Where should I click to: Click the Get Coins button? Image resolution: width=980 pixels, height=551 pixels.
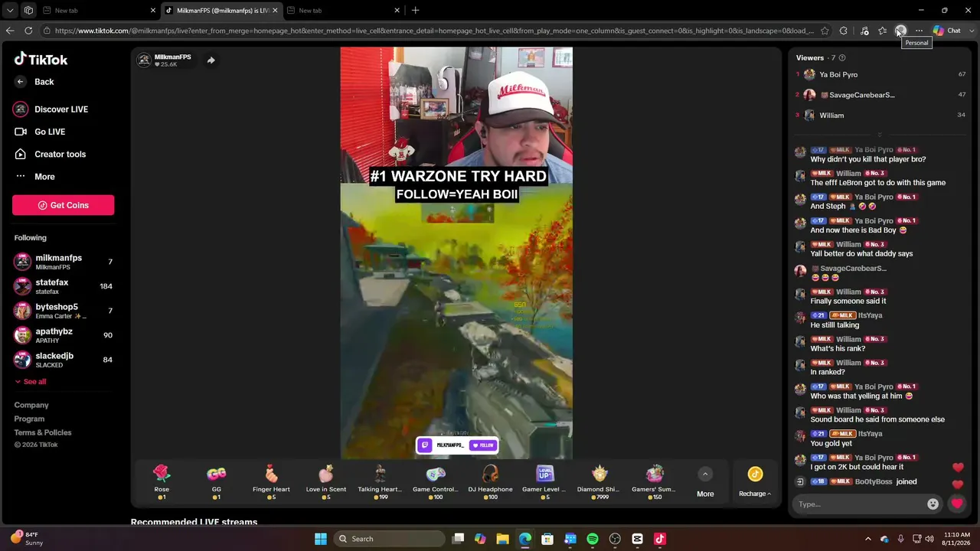(x=64, y=205)
